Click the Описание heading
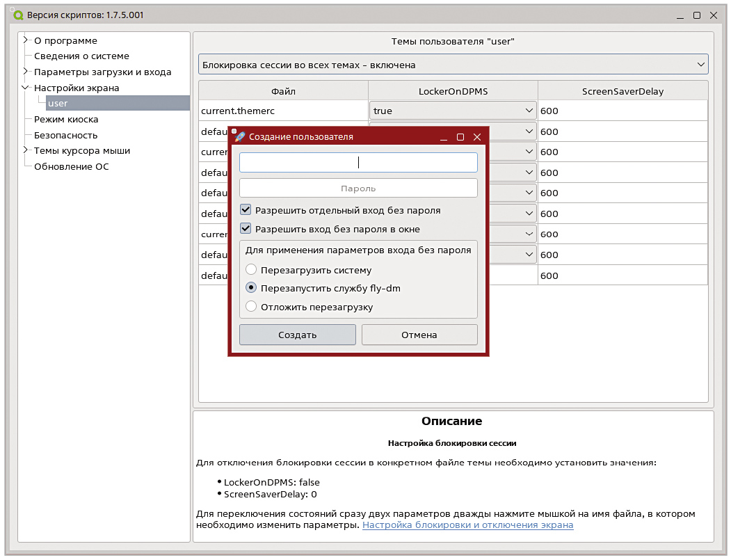 [452, 421]
